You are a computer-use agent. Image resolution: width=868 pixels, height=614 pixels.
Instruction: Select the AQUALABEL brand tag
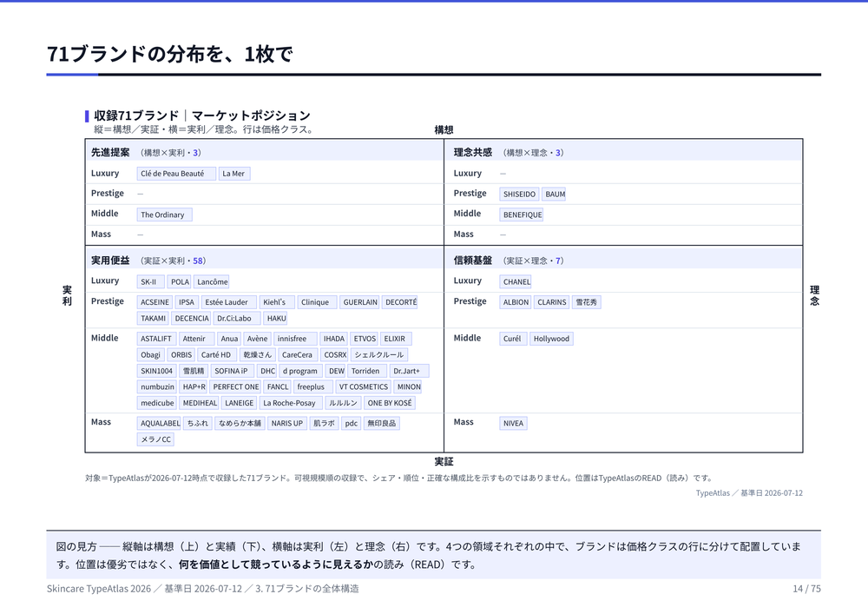[x=159, y=424]
